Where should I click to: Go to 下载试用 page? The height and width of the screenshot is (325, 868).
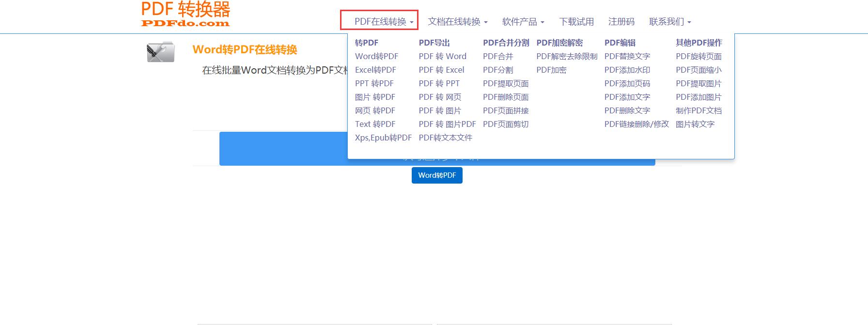click(x=576, y=22)
